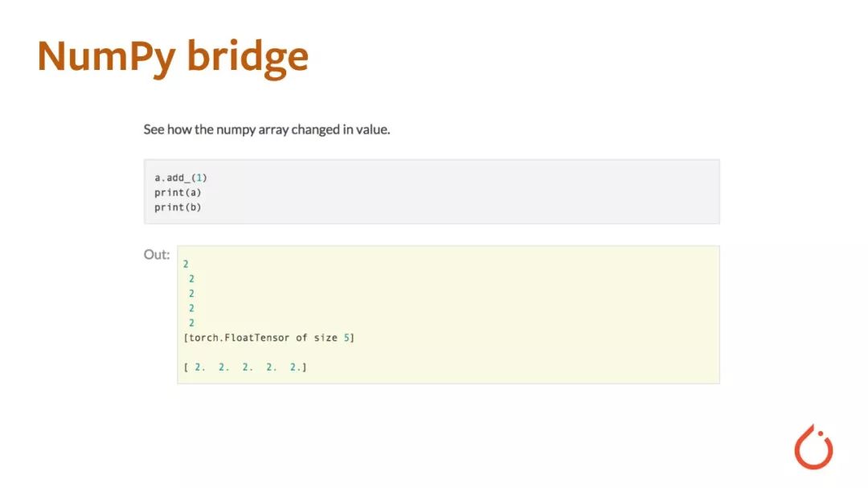Click the closing bracket of the numpy array
This screenshot has width=868, height=488.
304,367
